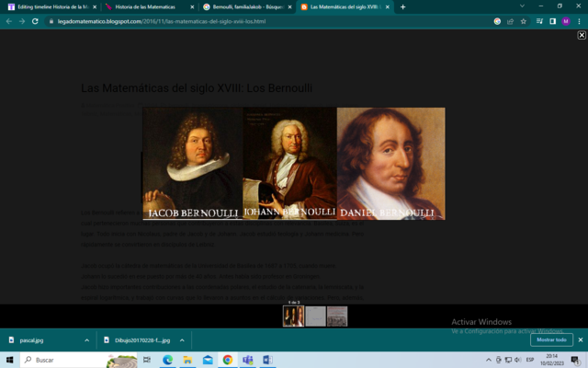Click the Buscar taskbar search box
Viewport: 588px width, 368px height.
[78, 360]
